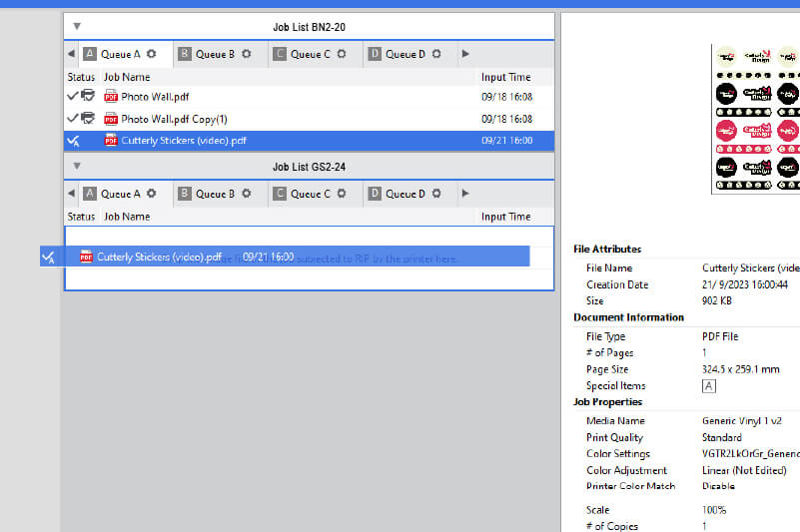Open Queue C settings gear in GS2-24
The image size is (800, 532).
pyautogui.click(x=342, y=194)
